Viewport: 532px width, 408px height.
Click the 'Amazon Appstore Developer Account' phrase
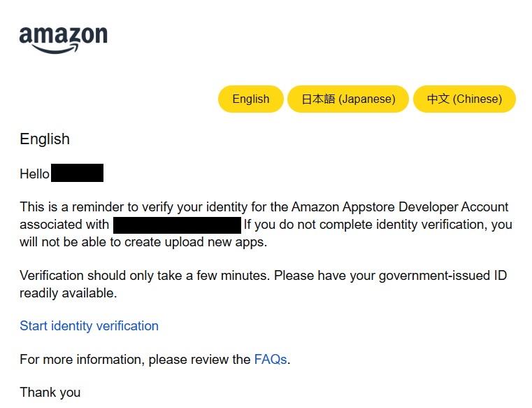pyautogui.click(x=400, y=207)
